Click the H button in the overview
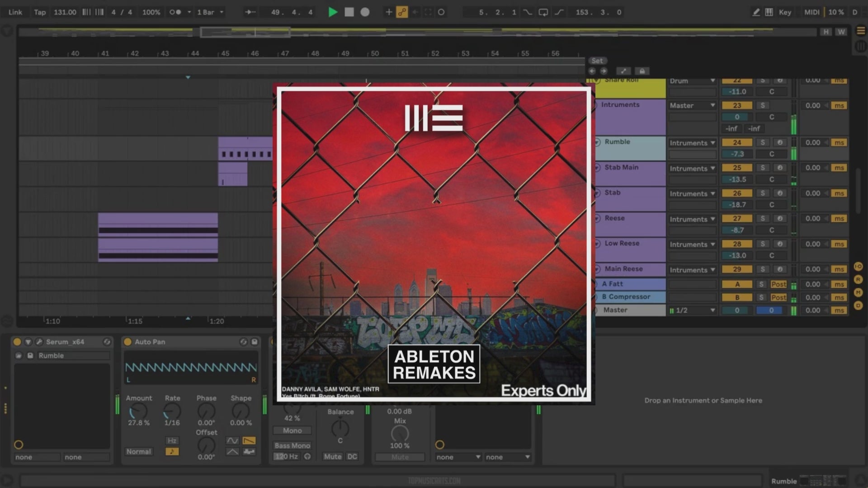The image size is (868, 488). point(826,32)
